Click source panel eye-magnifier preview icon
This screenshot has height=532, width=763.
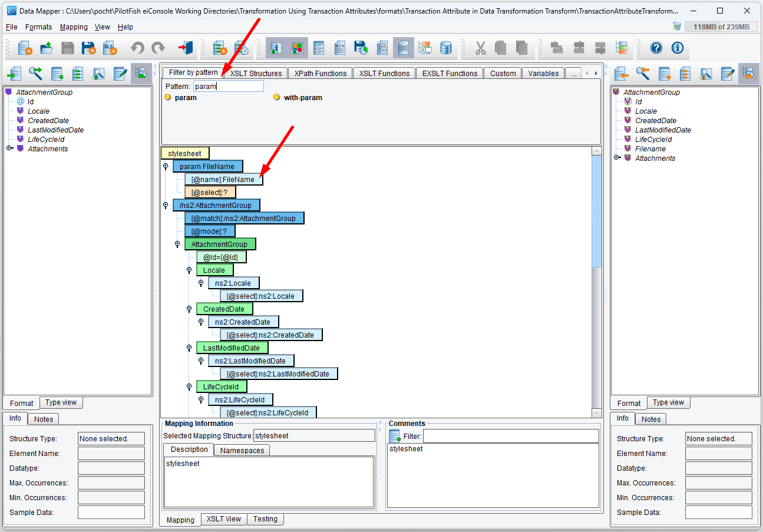[99, 74]
